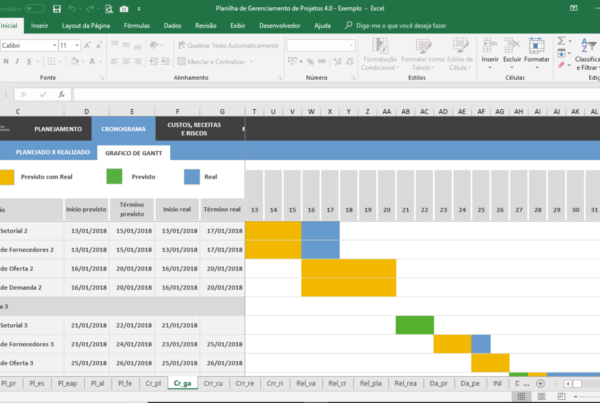Switch to Page Layout view status icon
The image size is (600, 403).
pos(541,396)
